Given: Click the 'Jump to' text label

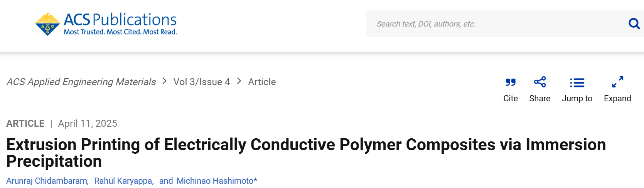Looking at the screenshot, I should coord(577,99).
